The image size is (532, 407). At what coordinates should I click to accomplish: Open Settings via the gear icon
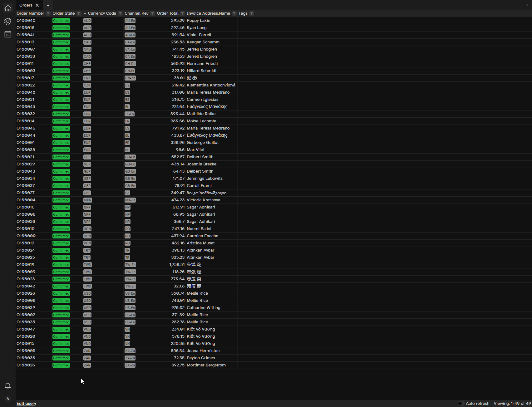click(x=7, y=21)
